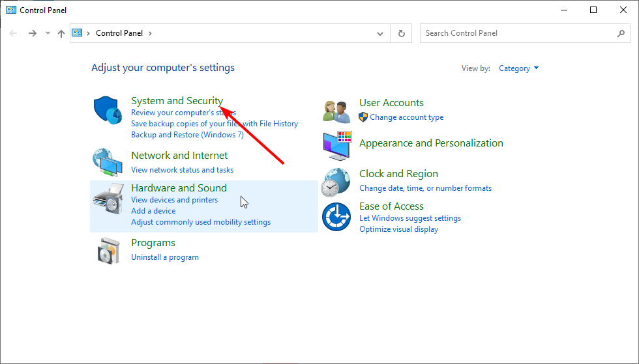
Task: Minimize the Control Panel window
Action: 564,10
